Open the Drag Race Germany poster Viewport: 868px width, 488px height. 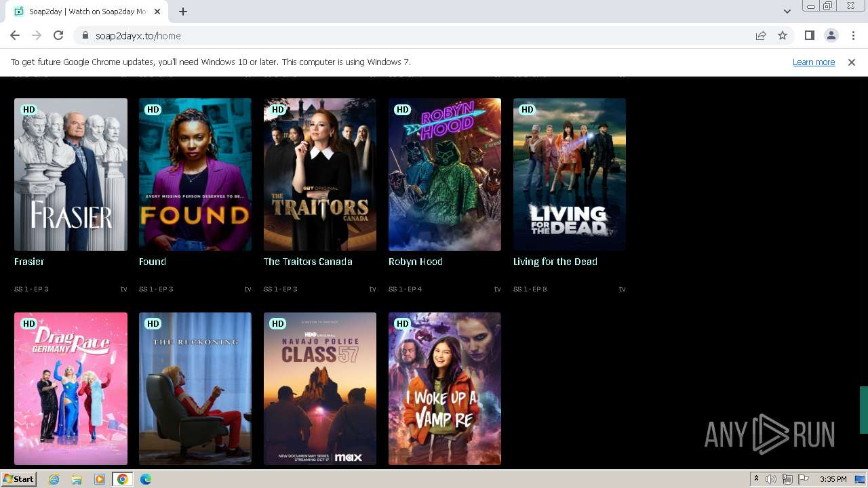(71, 388)
